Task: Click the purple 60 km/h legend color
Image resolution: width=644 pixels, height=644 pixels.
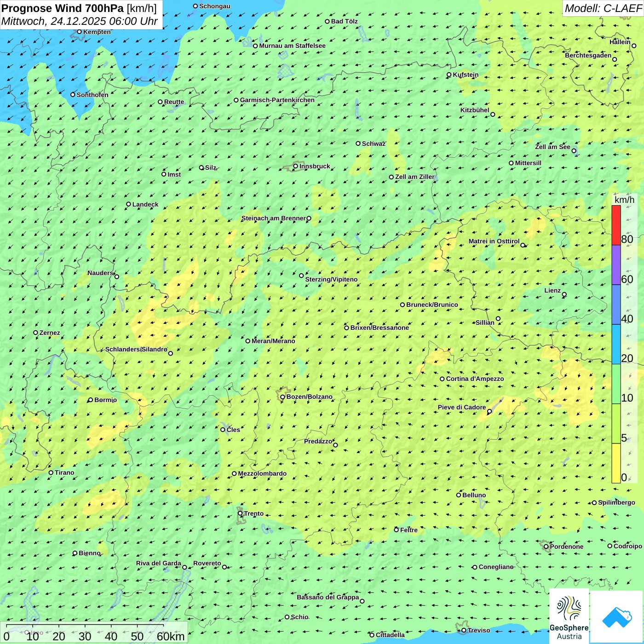Action: (x=616, y=265)
